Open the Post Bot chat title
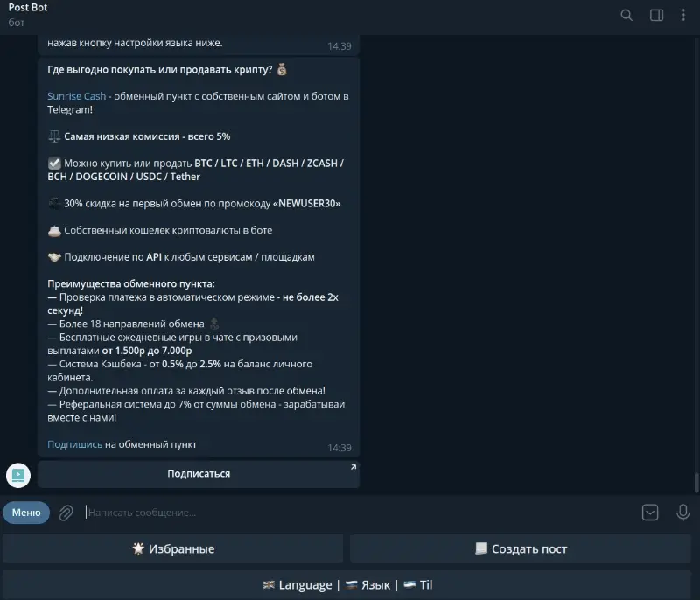The height and width of the screenshot is (600, 700). 28,8
